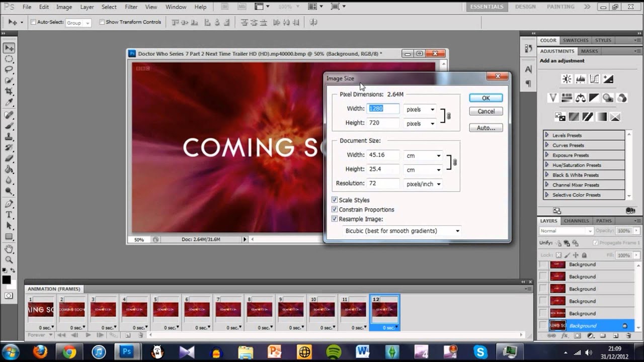Select the Paint Bucket tool

click(9, 169)
